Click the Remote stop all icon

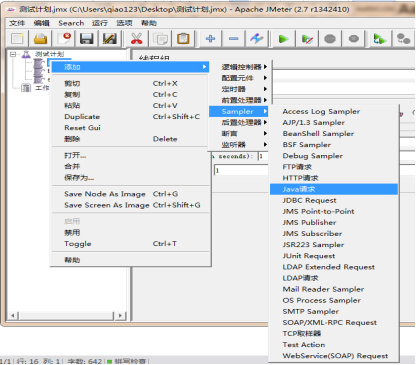pos(403,39)
